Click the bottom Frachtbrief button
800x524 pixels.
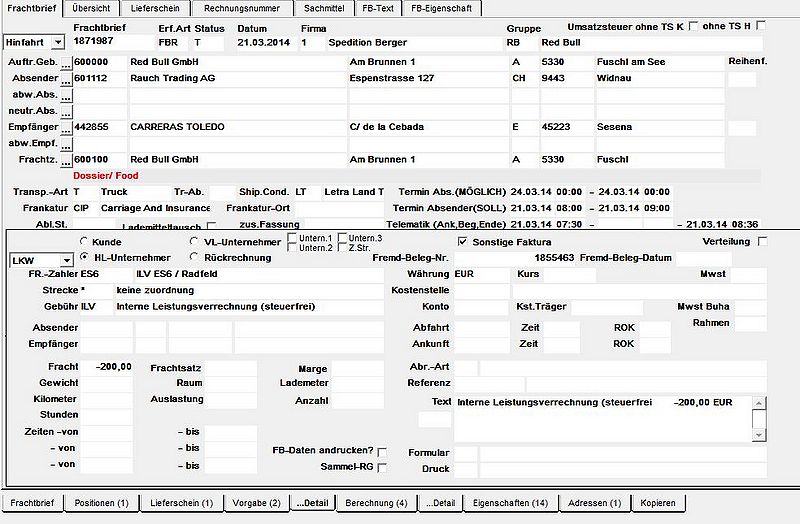[32, 503]
